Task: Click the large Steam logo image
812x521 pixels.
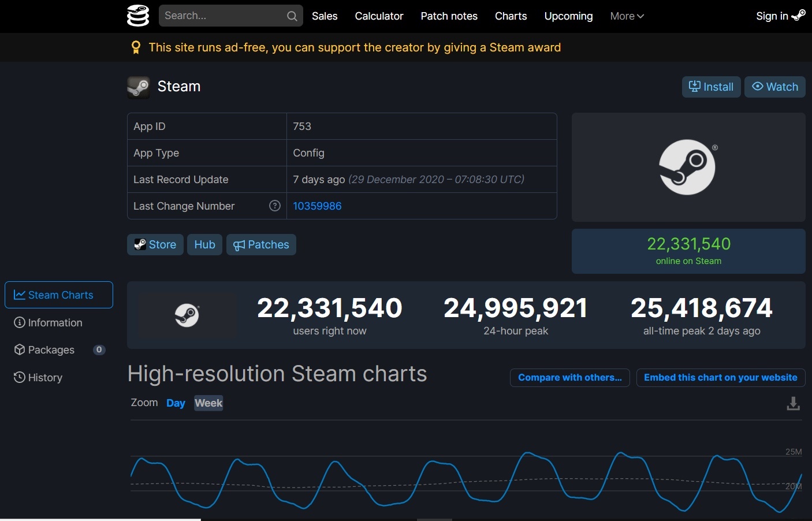Action: [x=688, y=167]
